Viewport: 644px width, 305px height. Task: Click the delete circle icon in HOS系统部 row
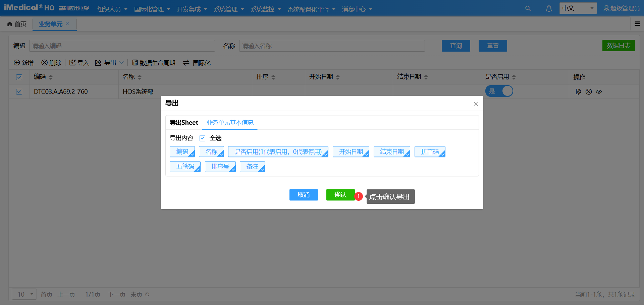[589, 91]
